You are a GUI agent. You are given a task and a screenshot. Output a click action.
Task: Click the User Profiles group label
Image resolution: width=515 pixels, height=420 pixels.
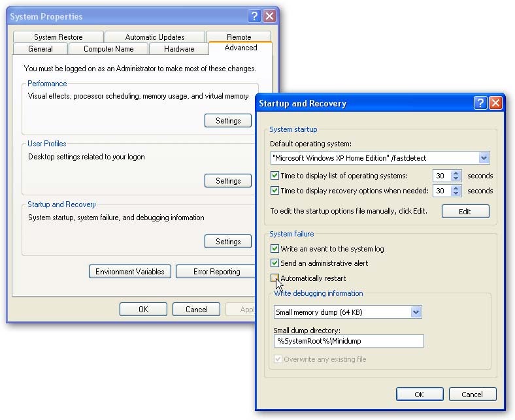click(x=46, y=144)
